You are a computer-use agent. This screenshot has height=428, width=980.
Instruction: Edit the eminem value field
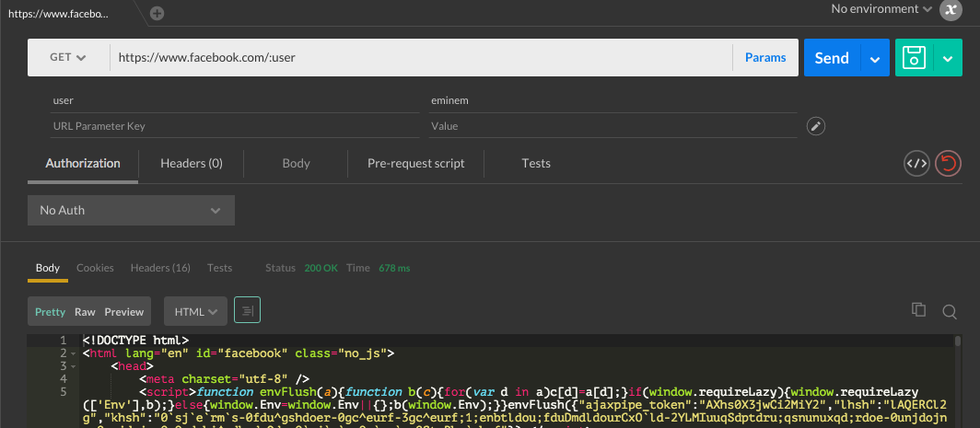pyautogui.click(x=612, y=100)
